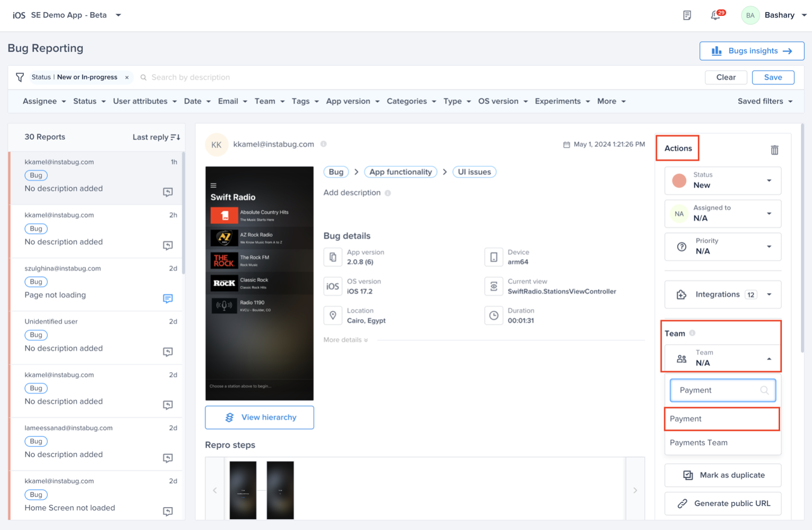Click the next arrow in Repro steps carousel

(x=635, y=490)
